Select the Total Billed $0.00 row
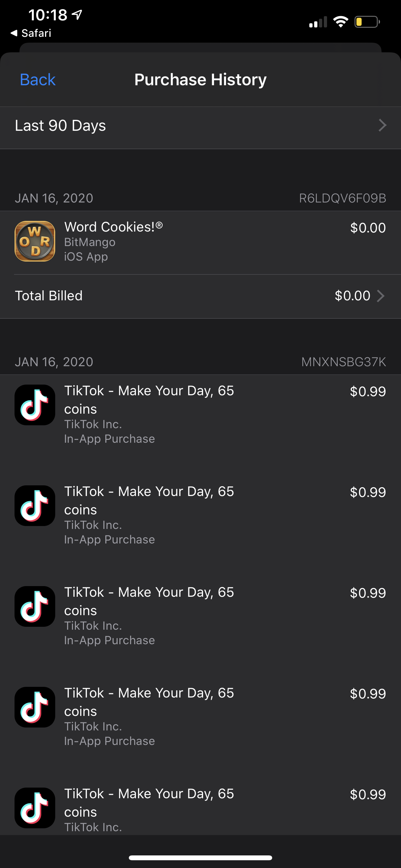 pyautogui.click(x=200, y=296)
